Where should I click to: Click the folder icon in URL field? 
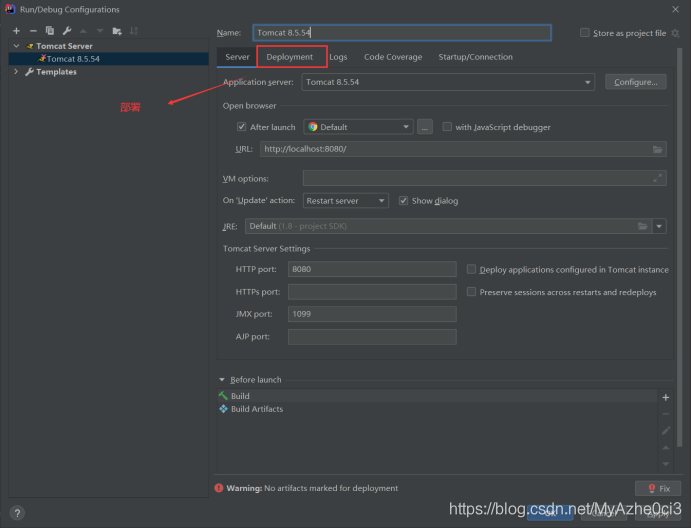pyautogui.click(x=657, y=149)
